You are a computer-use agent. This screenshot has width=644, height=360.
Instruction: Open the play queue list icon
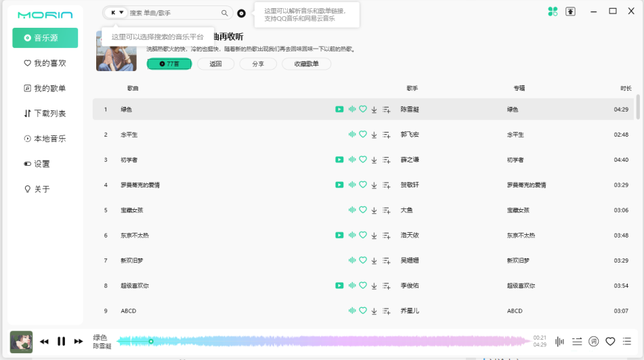click(627, 341)
